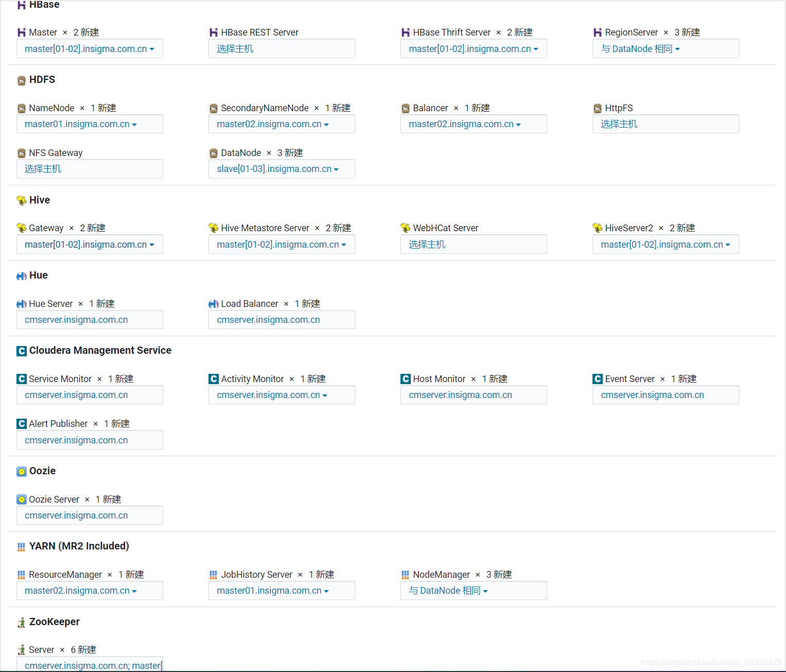
Task: Open the SecondaryNameNode master02 host dropdown
Action: 282,124
